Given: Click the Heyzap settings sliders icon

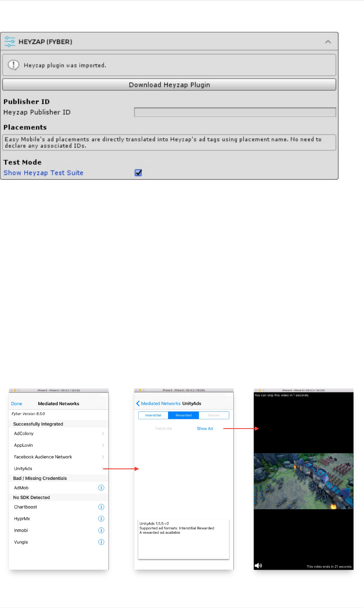Looking at the screenshot, I should [10, 42].
